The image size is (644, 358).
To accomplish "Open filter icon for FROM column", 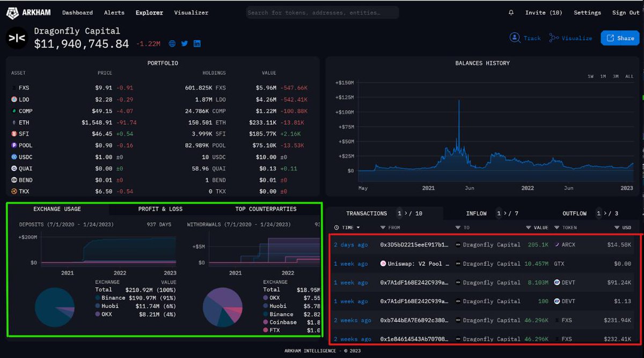I will coord(383,228).
